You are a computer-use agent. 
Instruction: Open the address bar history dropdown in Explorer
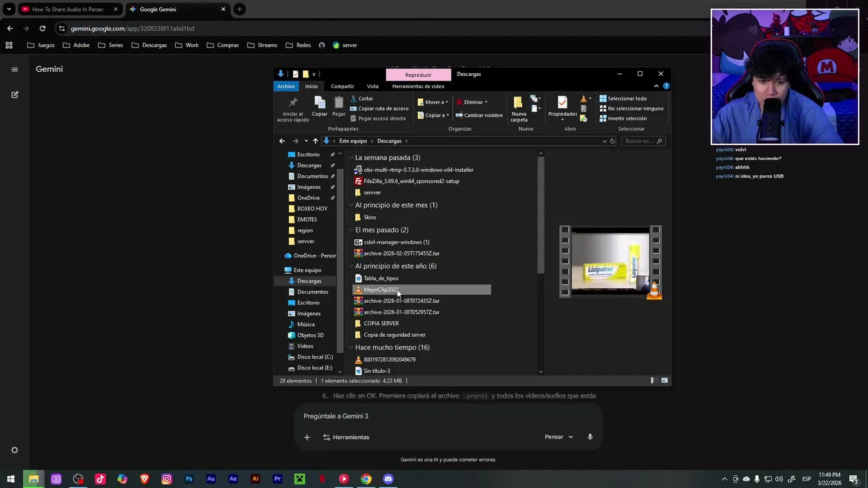604,141
